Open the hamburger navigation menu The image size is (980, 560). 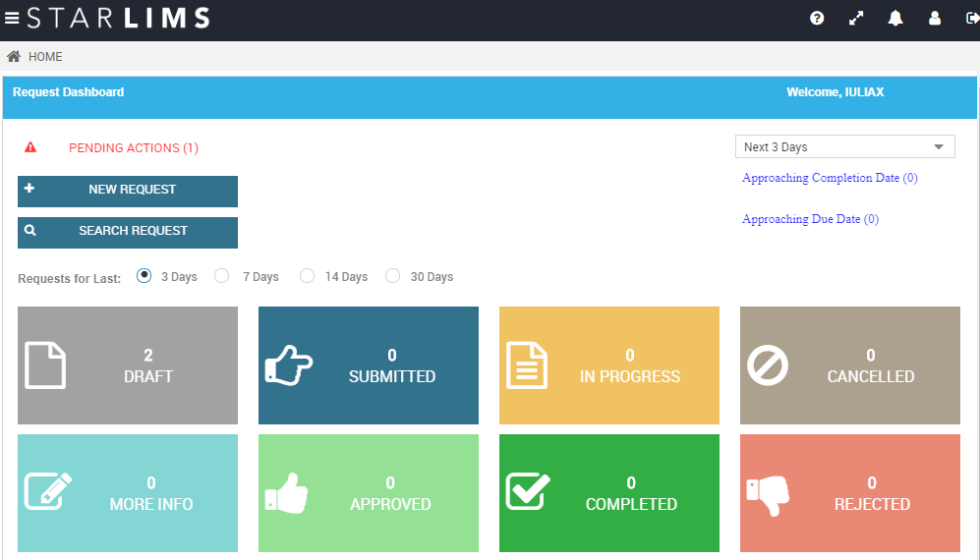(12, 19)
